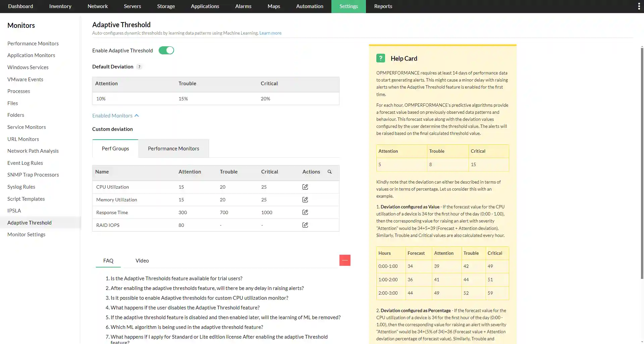Select Monitor Settings in the sidebar
The width and height of the screenshot is (644, 344).
26,234
